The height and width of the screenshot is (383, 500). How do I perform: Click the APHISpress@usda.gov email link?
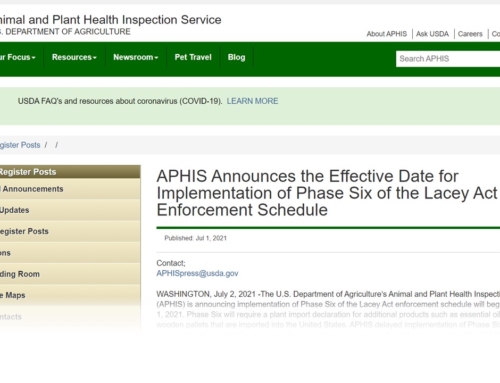(x=197, y=273)
